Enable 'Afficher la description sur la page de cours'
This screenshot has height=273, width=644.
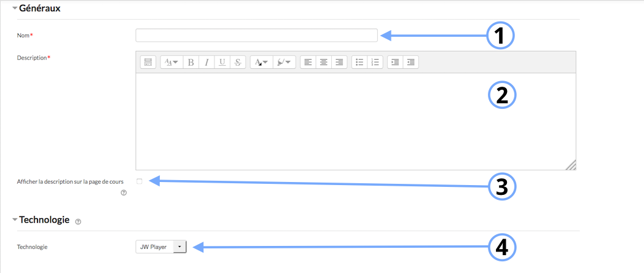click(x=139, y=181)
